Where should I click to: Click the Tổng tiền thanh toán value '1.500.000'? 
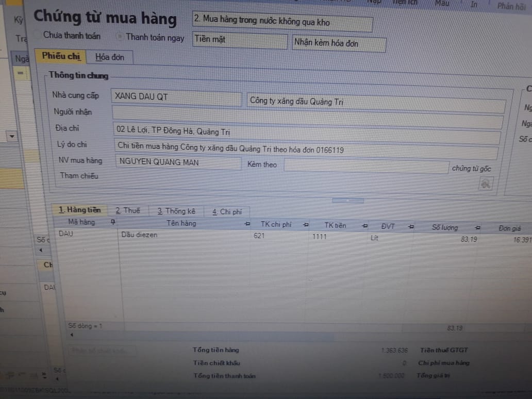[392, 376]
